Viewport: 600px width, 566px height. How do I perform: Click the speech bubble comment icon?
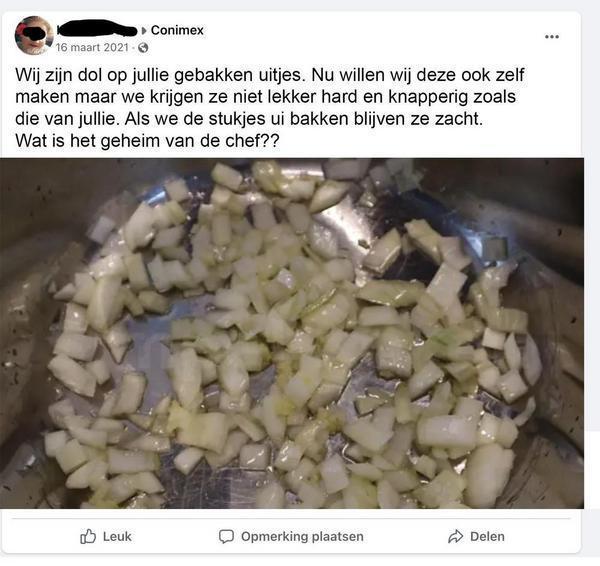tap(226, 536)
